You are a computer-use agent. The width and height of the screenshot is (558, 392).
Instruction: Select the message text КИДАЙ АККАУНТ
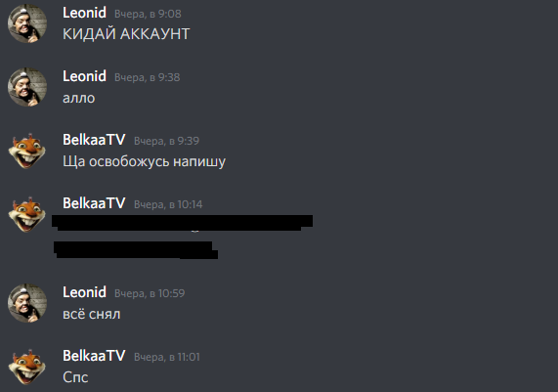126,34
